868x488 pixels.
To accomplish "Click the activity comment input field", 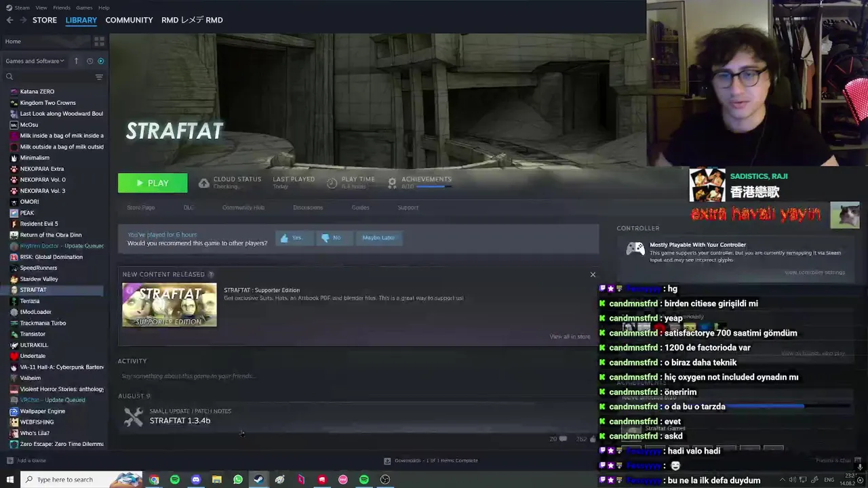I will [357, 376].
